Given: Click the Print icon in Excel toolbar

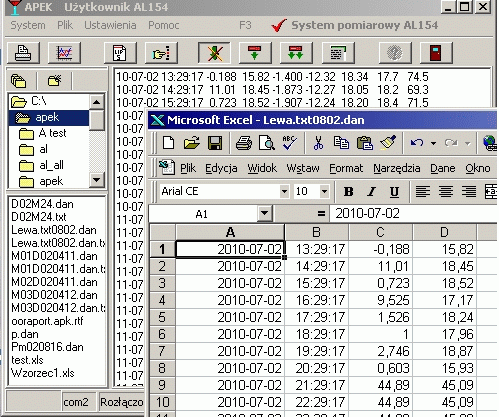Looking at the screenshot, I should click(244, 143).
